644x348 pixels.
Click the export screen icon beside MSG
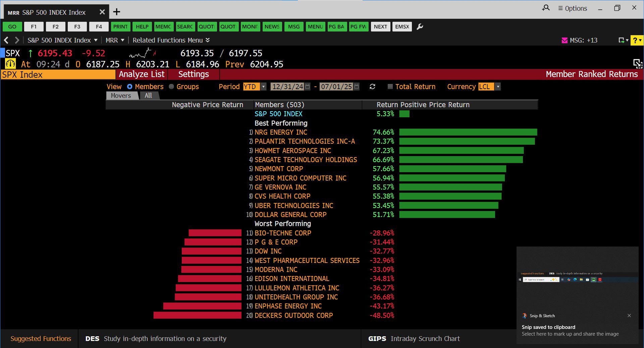tap(622, 40)
